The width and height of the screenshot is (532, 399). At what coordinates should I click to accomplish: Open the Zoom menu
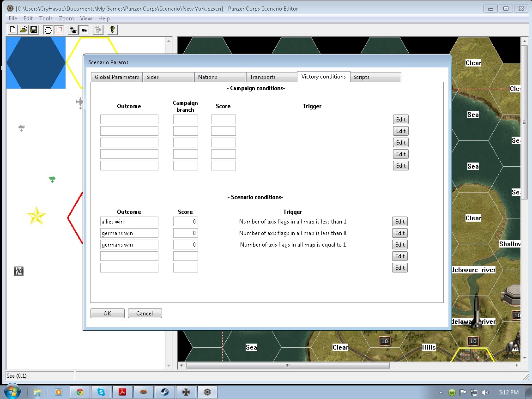[66, 18]
